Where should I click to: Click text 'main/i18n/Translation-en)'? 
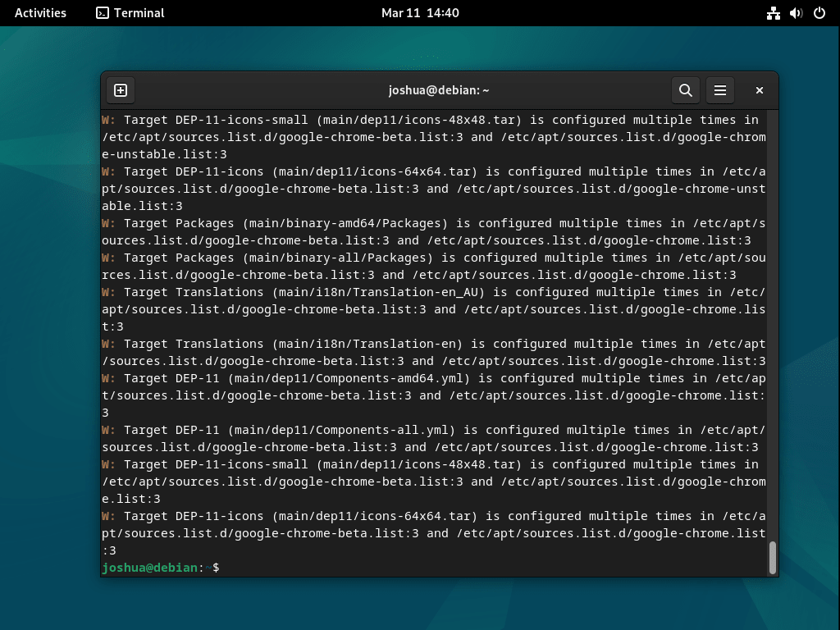coord(371,344)
